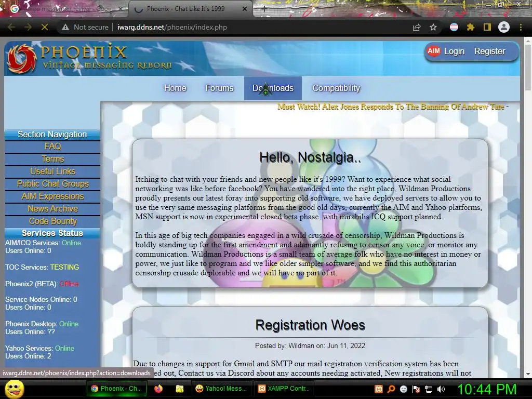Open the Downloads nav item

(273, 88)
